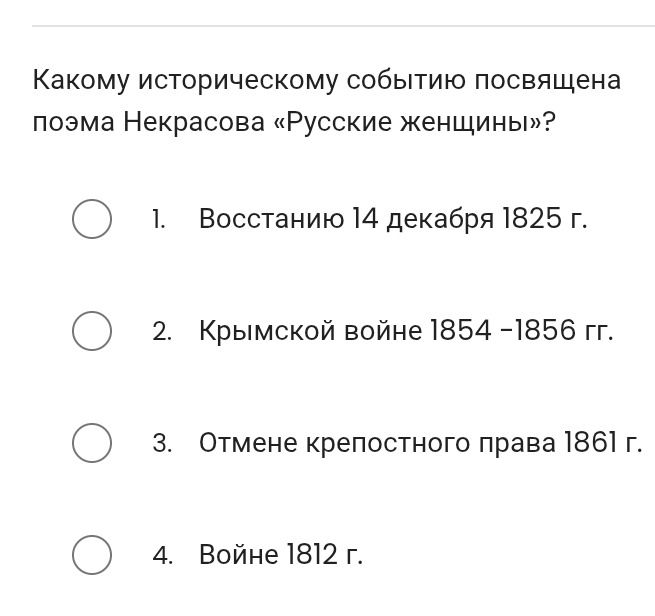
Task: Click the year '1812' in the fourth option
Action: (x=312, y=555)
